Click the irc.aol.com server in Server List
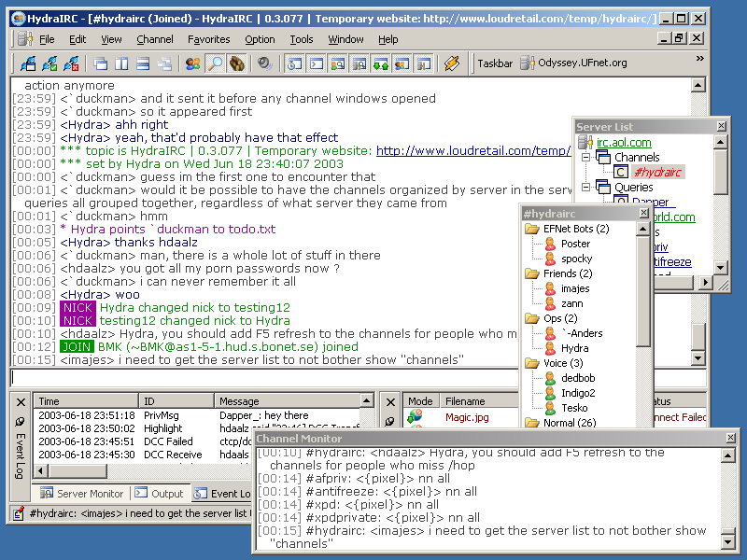Viewport: 747px width, 560px height. click(x=624, y=143)
